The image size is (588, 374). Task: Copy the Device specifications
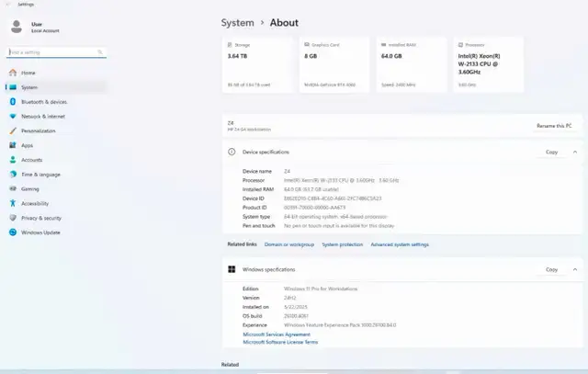(551, 152)
